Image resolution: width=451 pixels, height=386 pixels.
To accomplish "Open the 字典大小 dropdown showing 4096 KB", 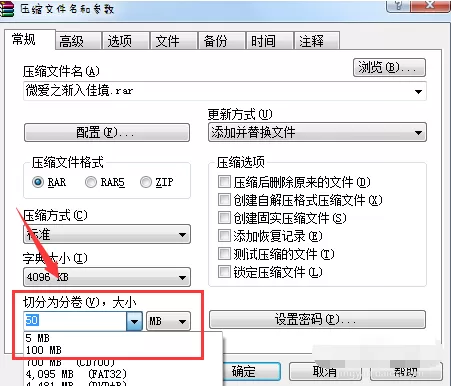I will coord(107,277).
